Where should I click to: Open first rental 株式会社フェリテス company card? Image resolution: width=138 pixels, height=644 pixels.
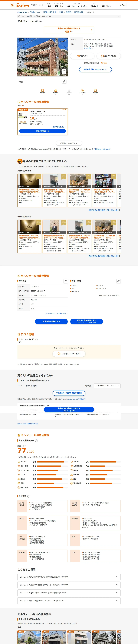pyautogui.click(x=29, y=191)
